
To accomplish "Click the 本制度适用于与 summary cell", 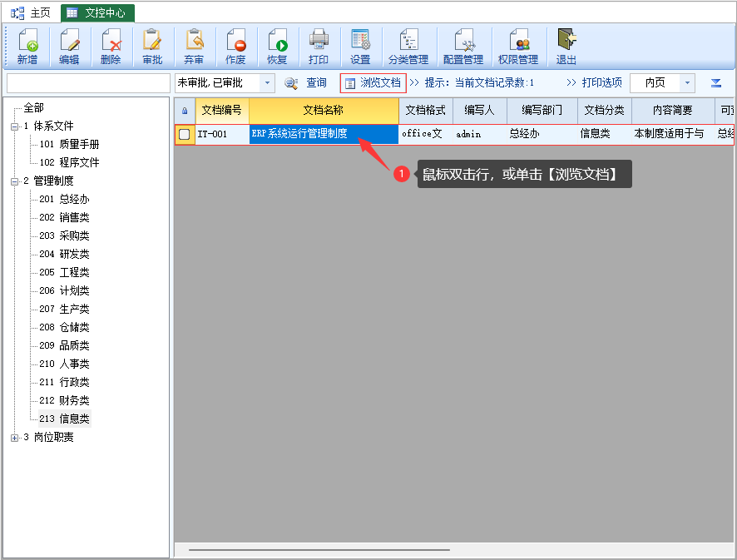I will pyautogui.click(x=673, y=134).
